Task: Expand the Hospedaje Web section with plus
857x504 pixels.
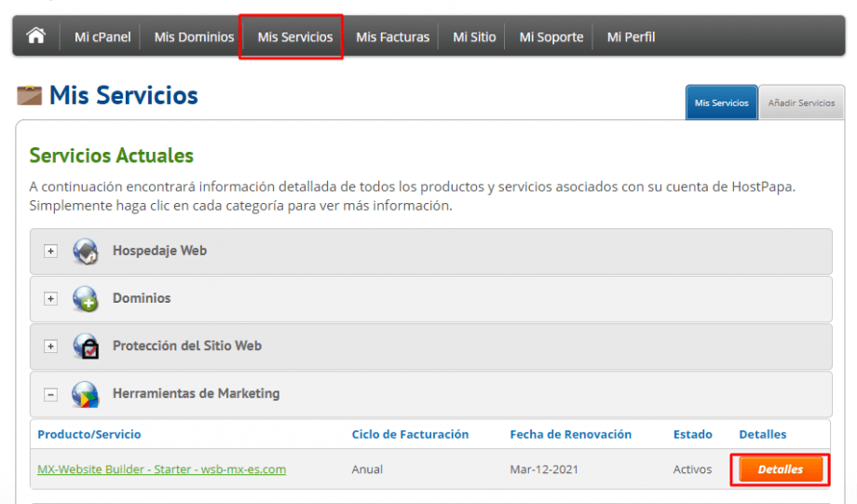Action: coord(51,251)
